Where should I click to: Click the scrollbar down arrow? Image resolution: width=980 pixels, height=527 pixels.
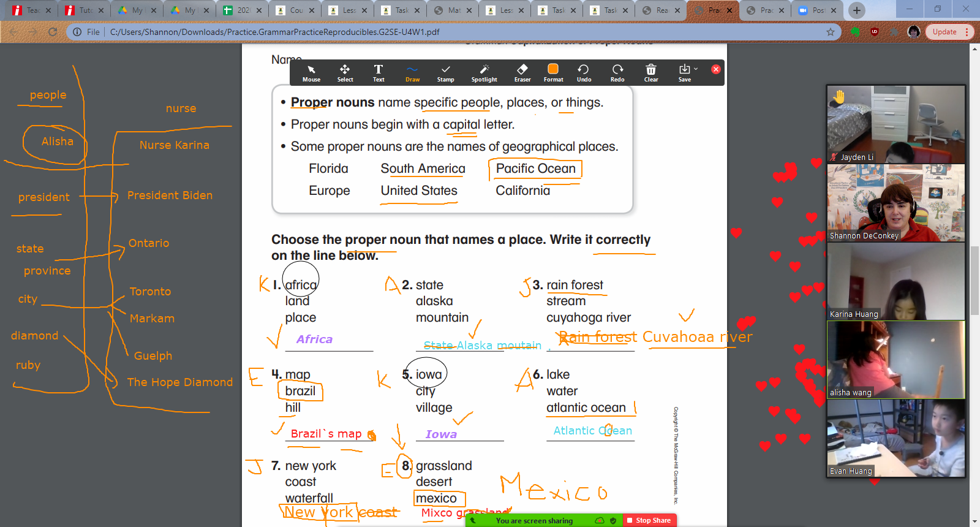tap(974, 522)
